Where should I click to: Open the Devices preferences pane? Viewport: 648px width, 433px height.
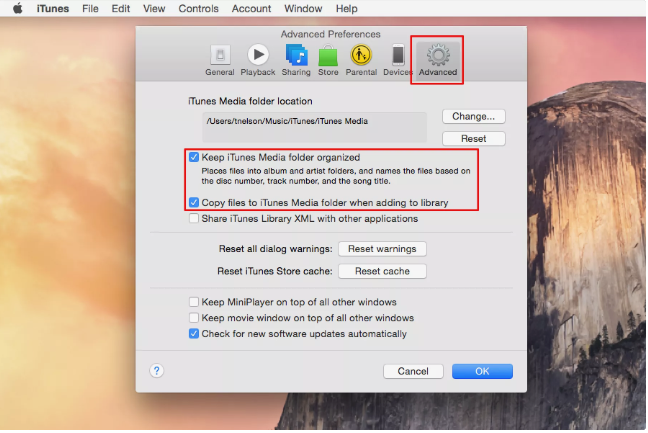click(x=398, y=60)
